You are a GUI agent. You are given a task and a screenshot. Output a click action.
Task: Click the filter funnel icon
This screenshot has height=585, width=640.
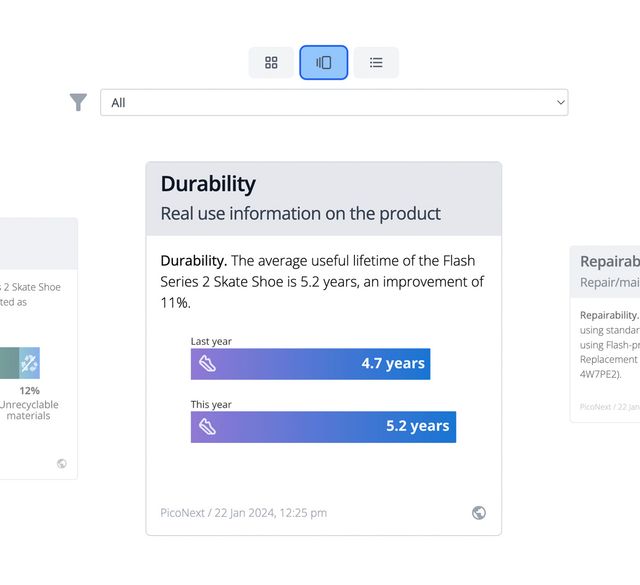coord(78,102)
